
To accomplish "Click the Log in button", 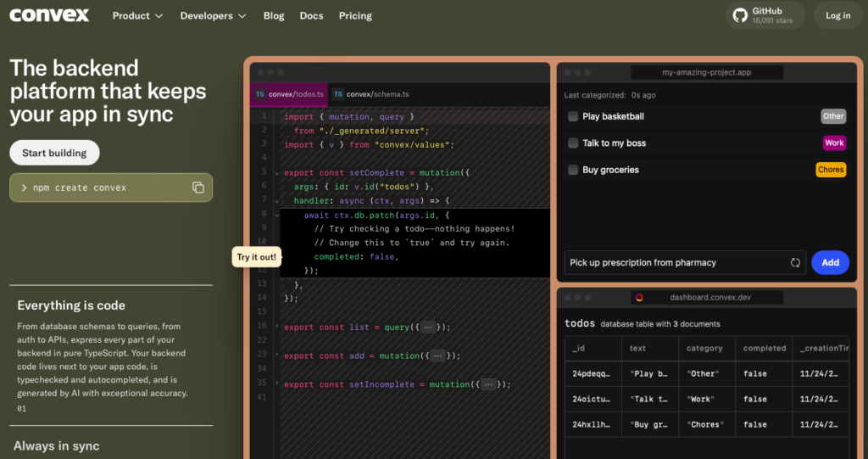I will coord(838,15).
